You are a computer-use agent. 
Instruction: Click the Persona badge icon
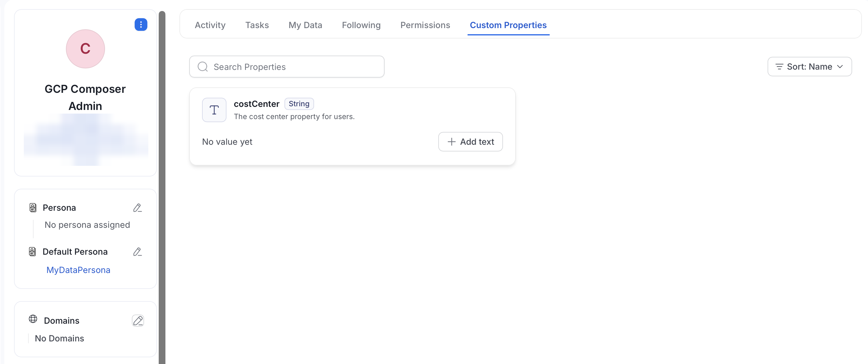pyautogui.click(x=33, y=208)
